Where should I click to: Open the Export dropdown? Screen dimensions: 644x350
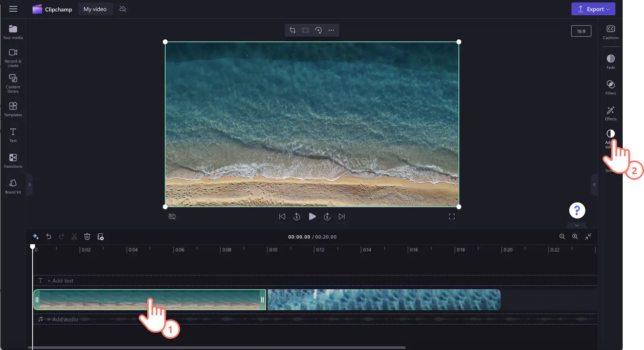[x=593, y=9]
